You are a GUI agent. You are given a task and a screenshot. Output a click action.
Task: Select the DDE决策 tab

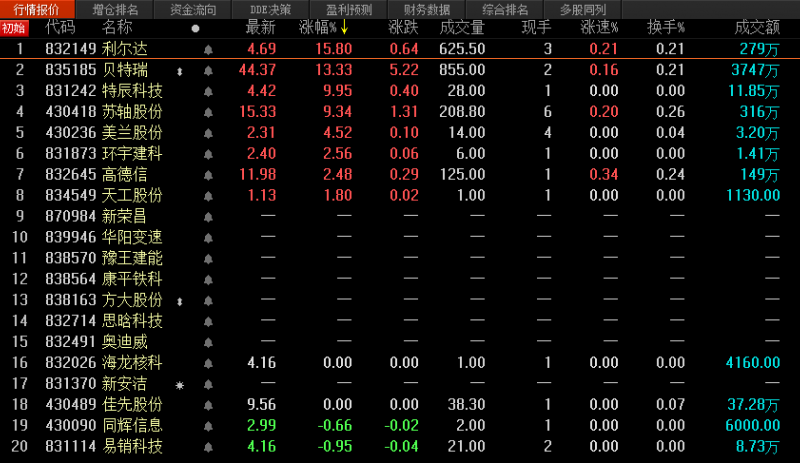pyautogui.click(x=270, y=9)
